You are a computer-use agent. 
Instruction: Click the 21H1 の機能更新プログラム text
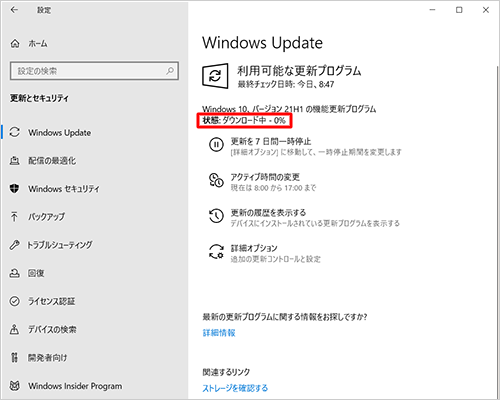330,109
